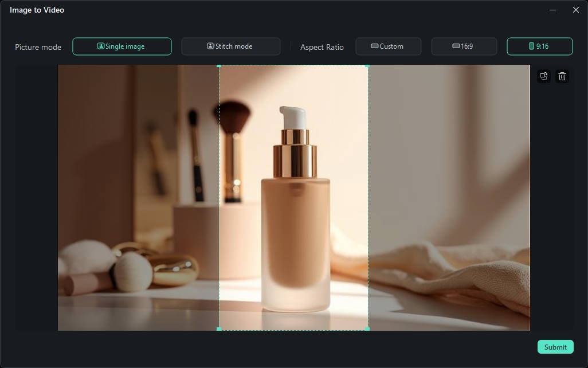The height and width of the screenshot is (368, 588).
Task: Click the portrait icon inside Single image button
Action: click(x=101, y=46)
